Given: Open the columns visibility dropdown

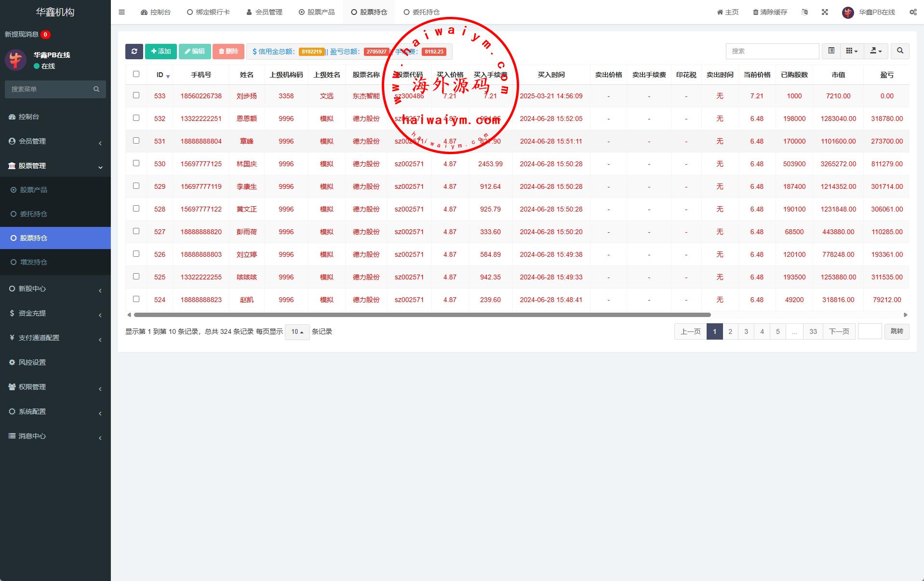Looking at the screenshot, I should pyautogui.click(x=852, y=51).
